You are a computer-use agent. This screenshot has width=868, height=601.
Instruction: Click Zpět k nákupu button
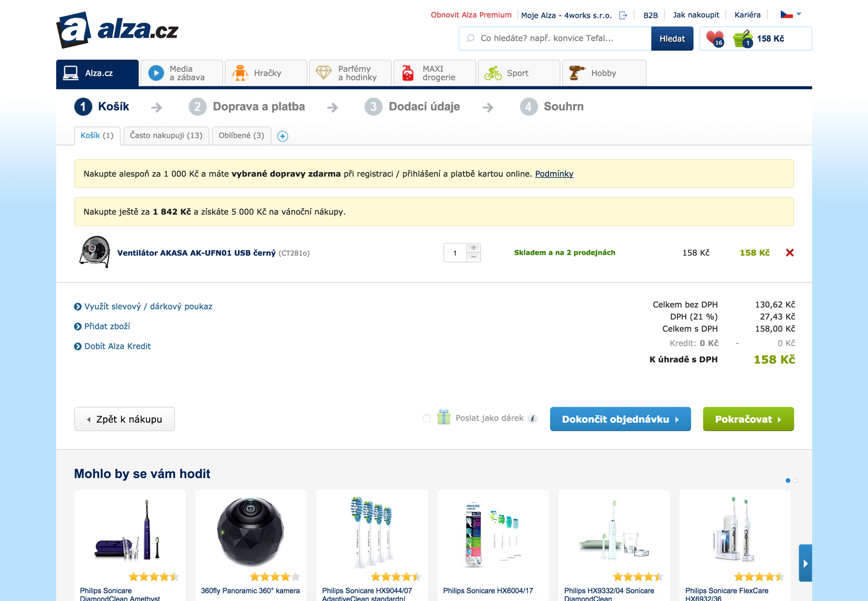point(124,419)
